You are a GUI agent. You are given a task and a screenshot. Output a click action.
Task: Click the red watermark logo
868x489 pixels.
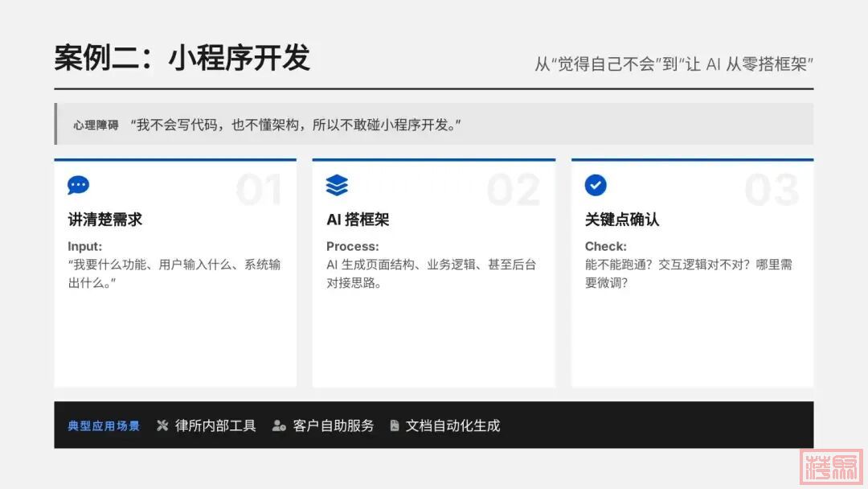pyautogui.click(x=833, y=465)
